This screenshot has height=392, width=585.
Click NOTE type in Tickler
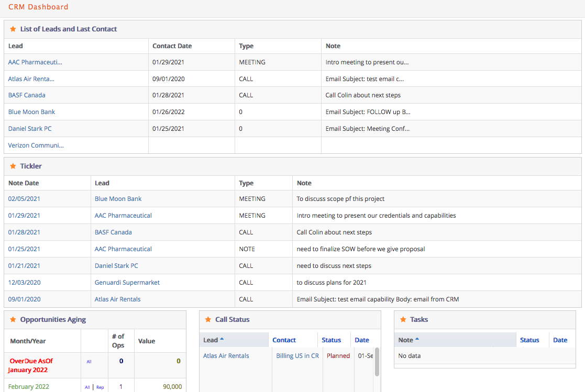247,249
